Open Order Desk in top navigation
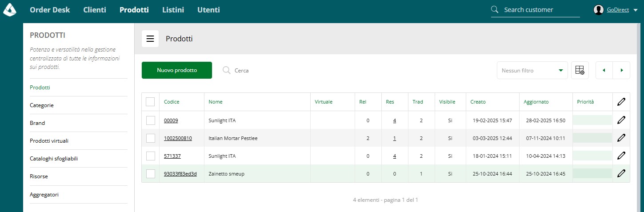 point(50,10)
